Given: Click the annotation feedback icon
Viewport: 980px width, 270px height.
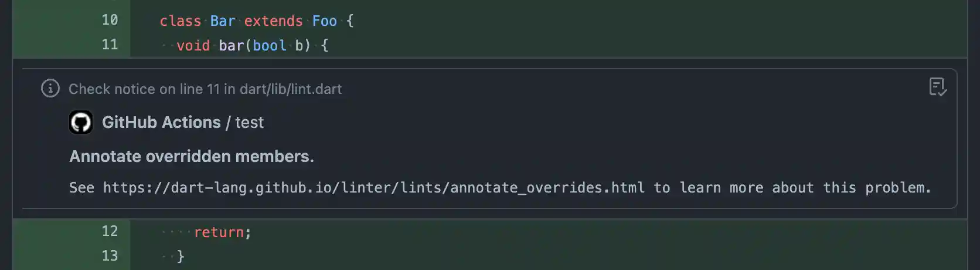Looking at the screenshot, I should (x=938, y=87).
